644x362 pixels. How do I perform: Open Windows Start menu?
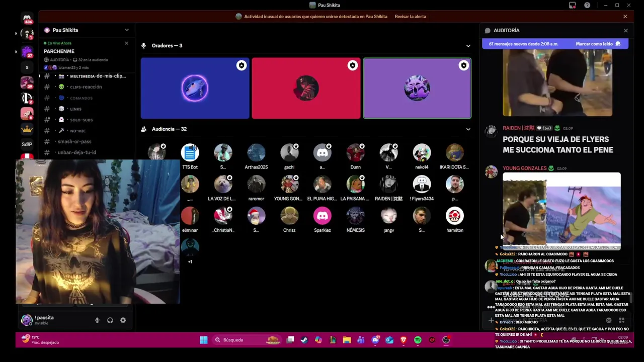(x=204, y=340)
